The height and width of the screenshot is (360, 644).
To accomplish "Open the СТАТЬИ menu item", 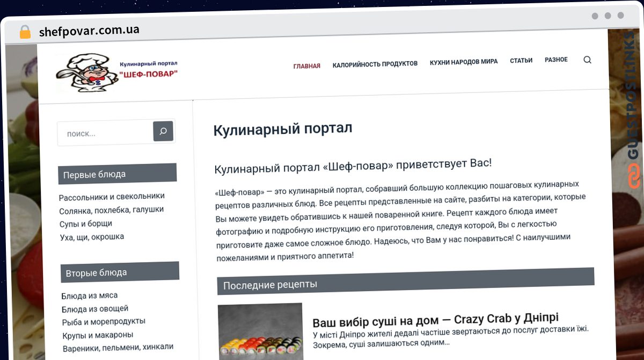I will tap(521, 61).
